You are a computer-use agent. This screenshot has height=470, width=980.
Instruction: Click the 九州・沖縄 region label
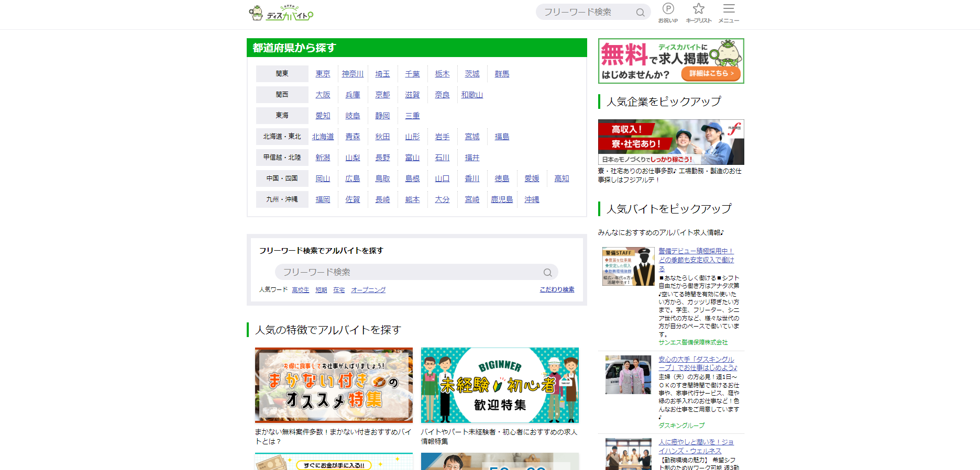click(x=282, y=199)
